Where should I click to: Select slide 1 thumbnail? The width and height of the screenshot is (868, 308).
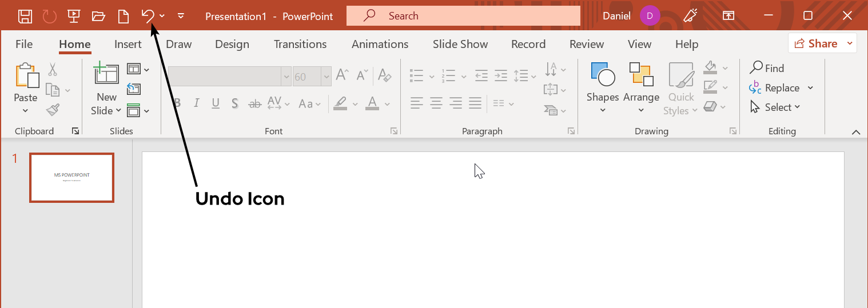72,177
